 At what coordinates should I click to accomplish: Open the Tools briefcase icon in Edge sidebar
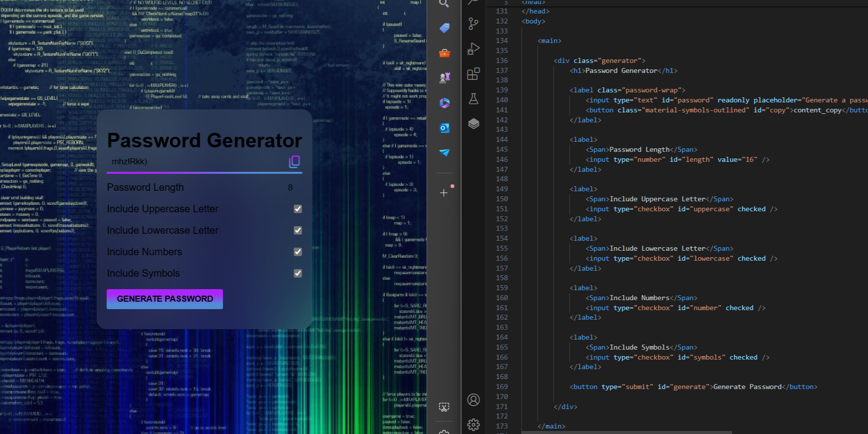444,53
